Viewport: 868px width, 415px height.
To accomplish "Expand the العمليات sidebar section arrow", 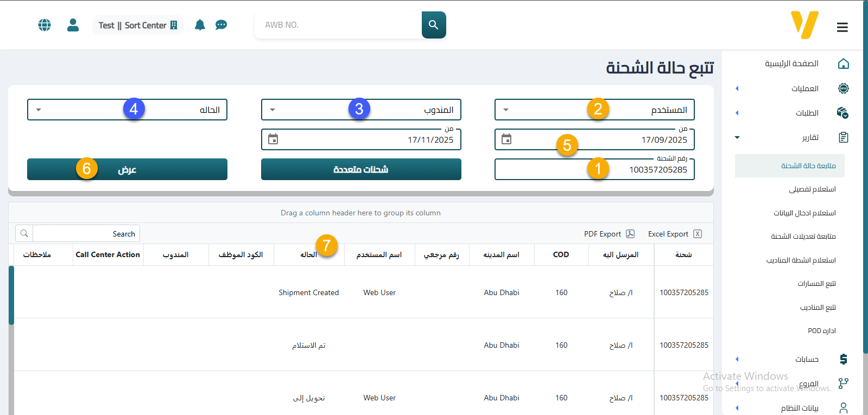I will pyautogui.click(x=737, y=88).
